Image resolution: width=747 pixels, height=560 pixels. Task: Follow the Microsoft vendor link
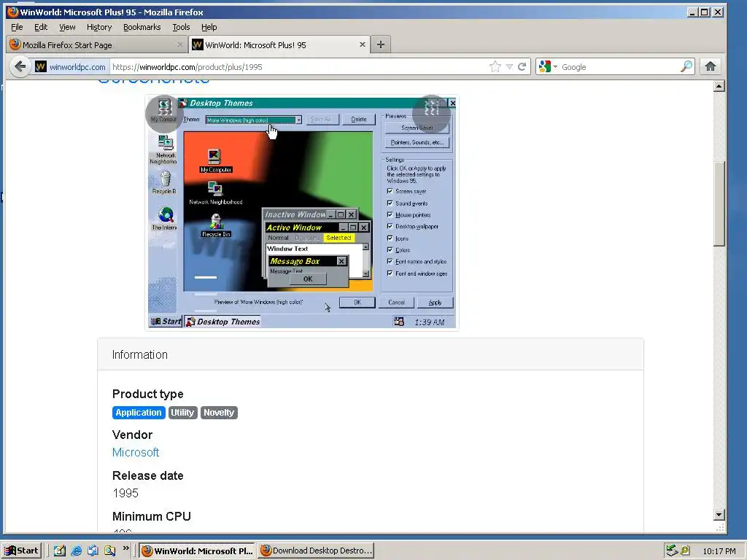tap(136, 452)
